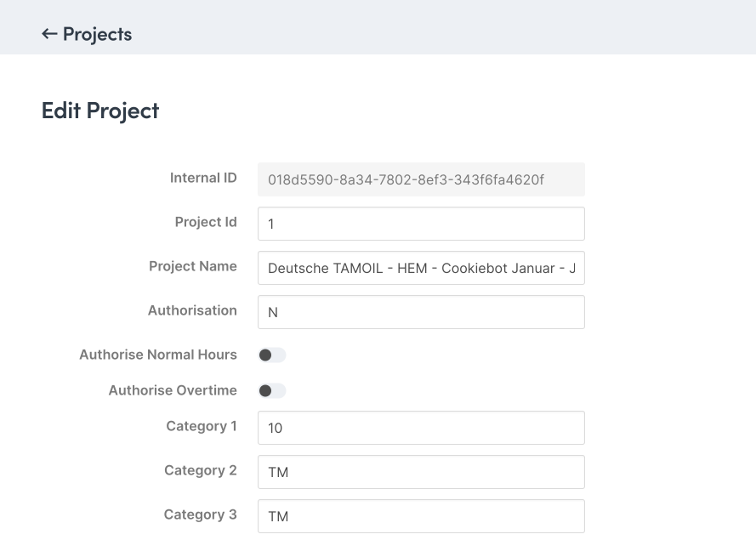Click the Authorise Overtime label text

point(173,390)
